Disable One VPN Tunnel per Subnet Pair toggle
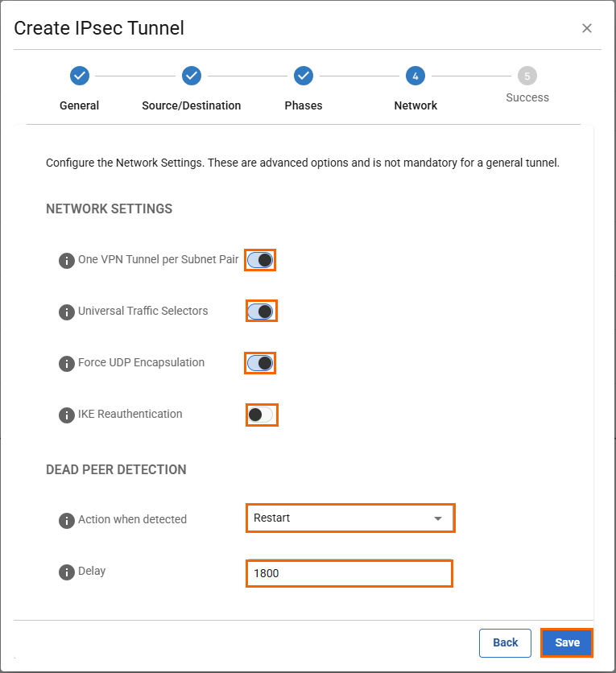 (x=261, y=260)
